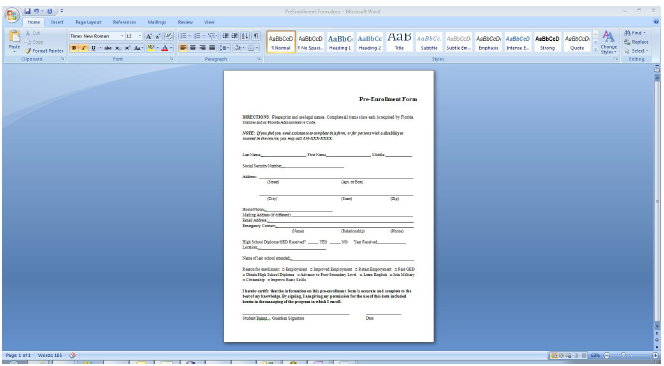Increase paragraph indent
This screenshot has height=366, width=664.
point(235,36)
